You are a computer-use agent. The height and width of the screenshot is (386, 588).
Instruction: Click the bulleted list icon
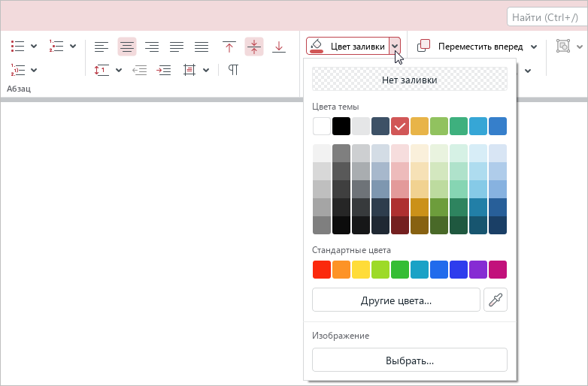click(18, 47)
